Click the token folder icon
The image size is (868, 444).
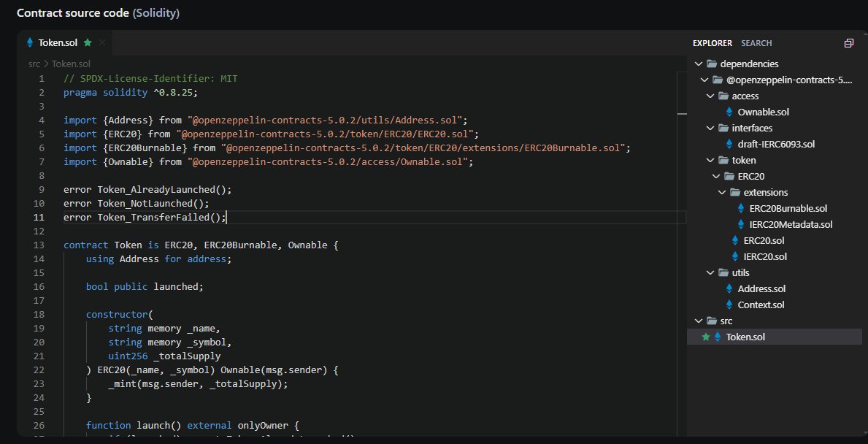723,161
